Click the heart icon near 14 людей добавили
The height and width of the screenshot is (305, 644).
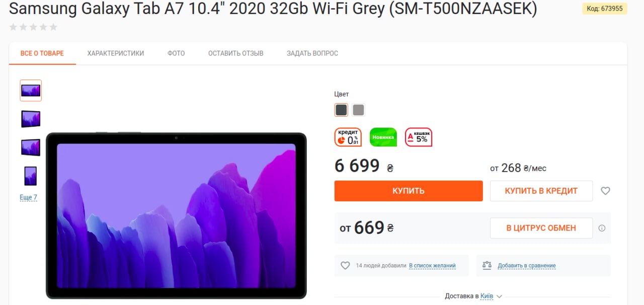345,265
